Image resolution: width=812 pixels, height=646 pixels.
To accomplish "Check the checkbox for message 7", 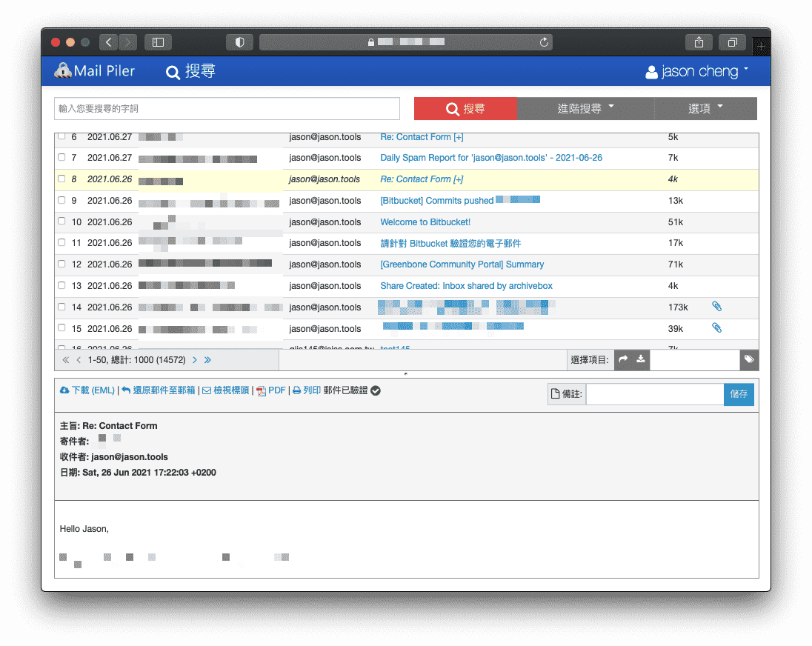I will click(x=61, y=157).
